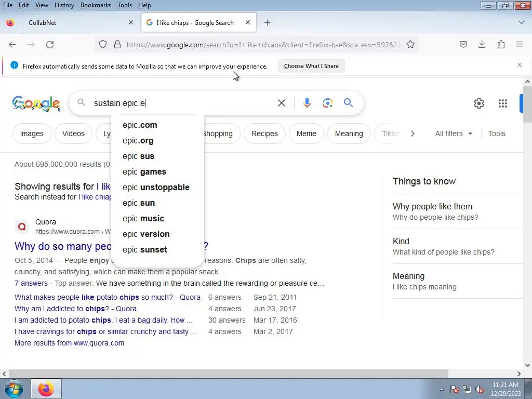Open the Firefox application menu
The image size is (532, 399).
[520, 44]
